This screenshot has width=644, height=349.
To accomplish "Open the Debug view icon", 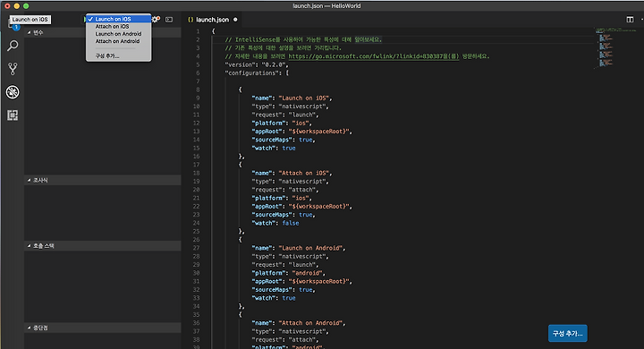I will tap(13, 92).
